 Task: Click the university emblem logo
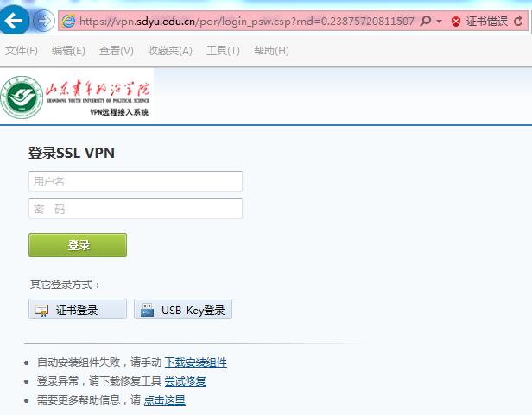[x=22, y=97]
